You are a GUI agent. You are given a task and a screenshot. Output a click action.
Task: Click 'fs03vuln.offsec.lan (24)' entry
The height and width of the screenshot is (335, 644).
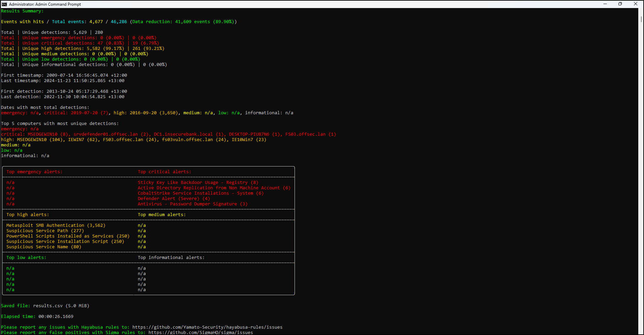click(x=194, y=140)
